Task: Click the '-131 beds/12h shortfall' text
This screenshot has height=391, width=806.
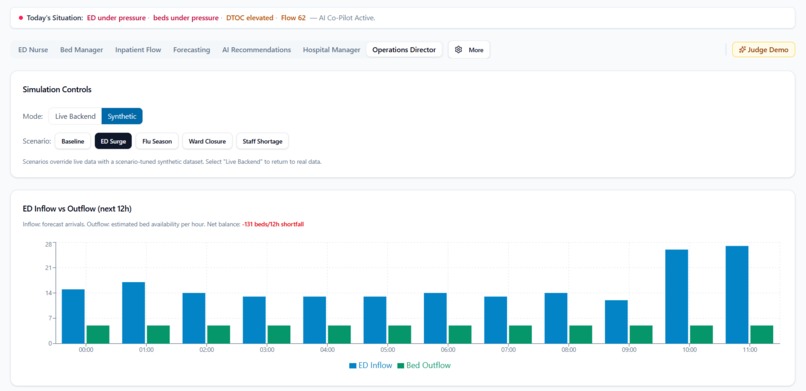Action: 273,224
